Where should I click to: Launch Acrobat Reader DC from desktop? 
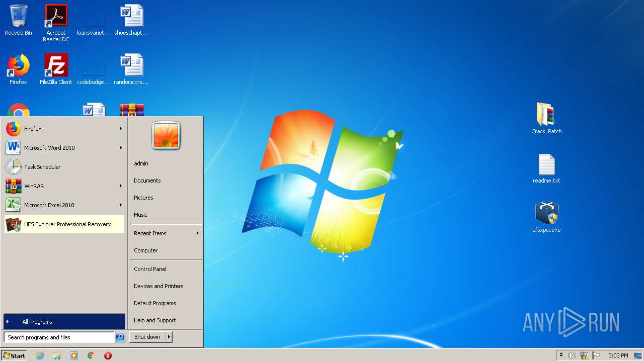[x=56, y=23]
